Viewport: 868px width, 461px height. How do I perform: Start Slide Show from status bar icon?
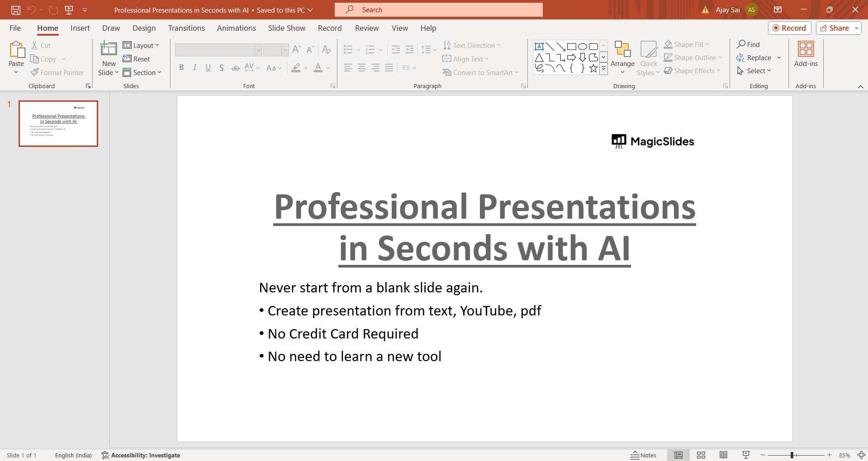(x=746, y=455)
